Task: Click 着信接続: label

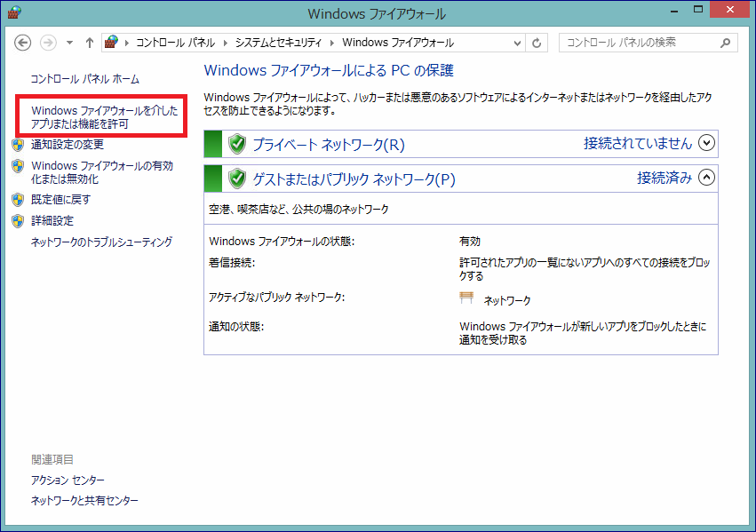Action: coord(232,263)
